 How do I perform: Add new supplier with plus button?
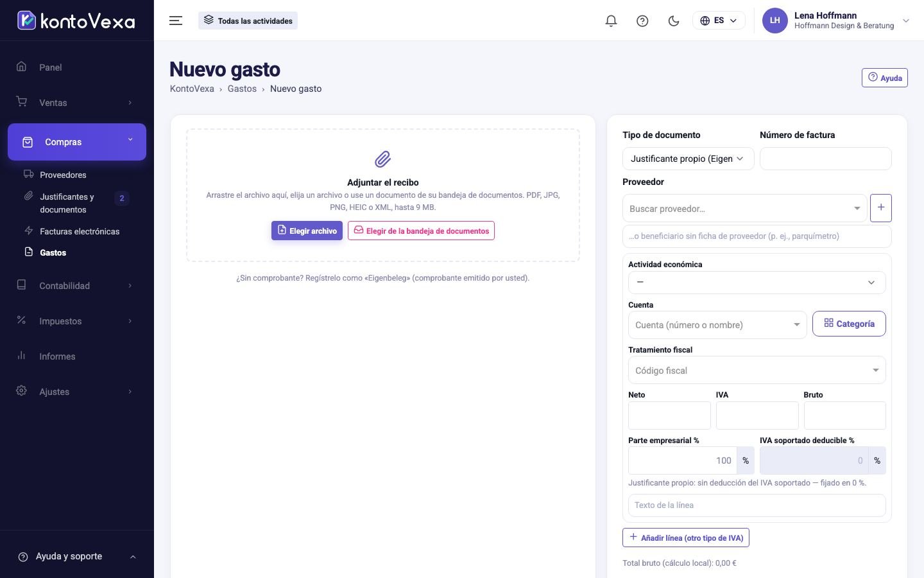880,207
